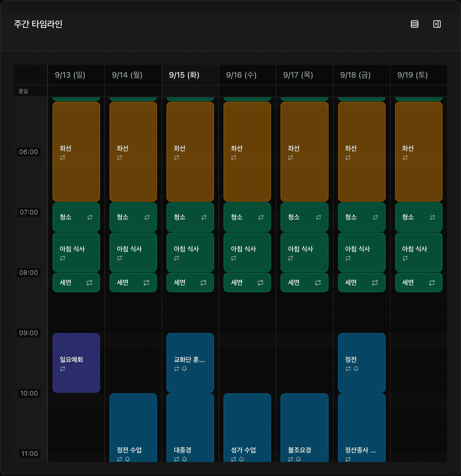461x476 pixels.
Task: Open the 불조요경 event on Thursday
Action: coord(305,428)
